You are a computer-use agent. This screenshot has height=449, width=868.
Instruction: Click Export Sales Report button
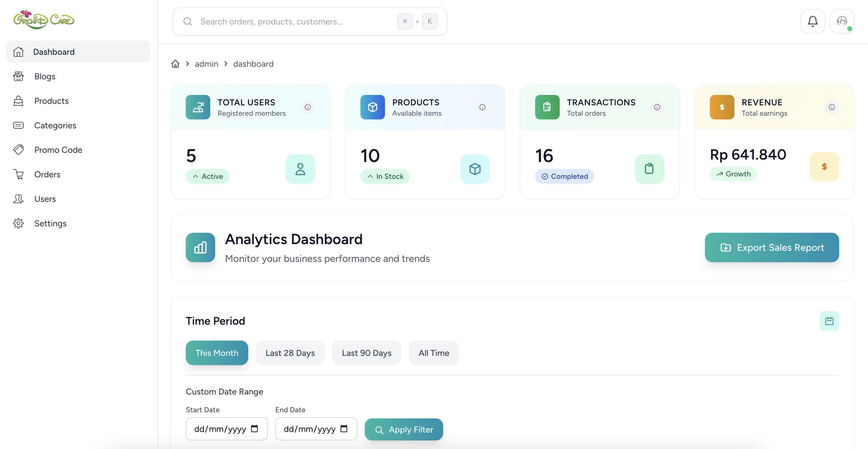coord(771,247)
